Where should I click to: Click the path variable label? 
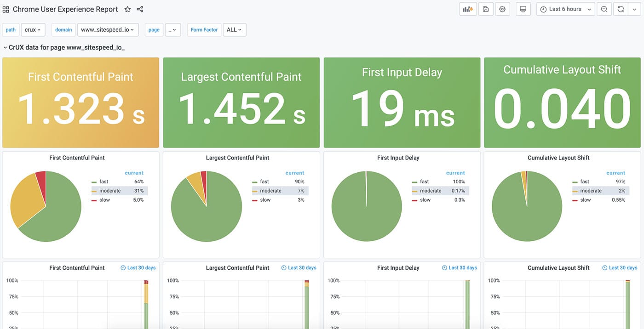click(11, 30)
